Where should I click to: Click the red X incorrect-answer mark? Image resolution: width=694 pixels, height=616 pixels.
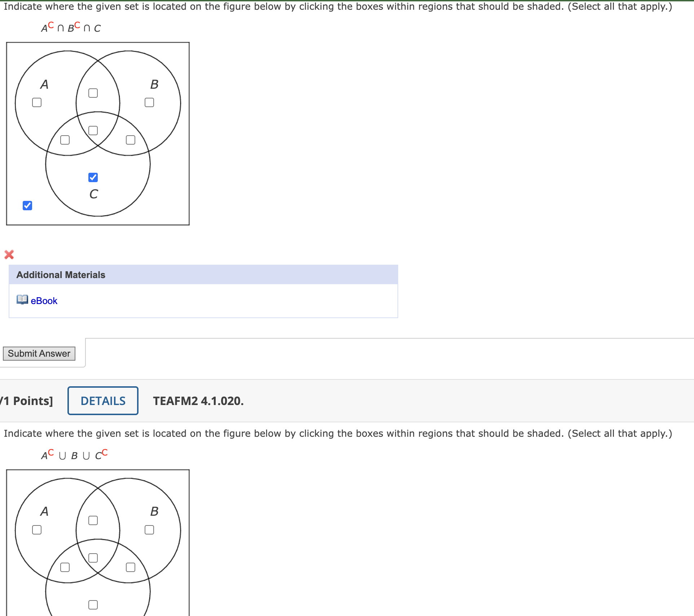[x=9, y=255]
